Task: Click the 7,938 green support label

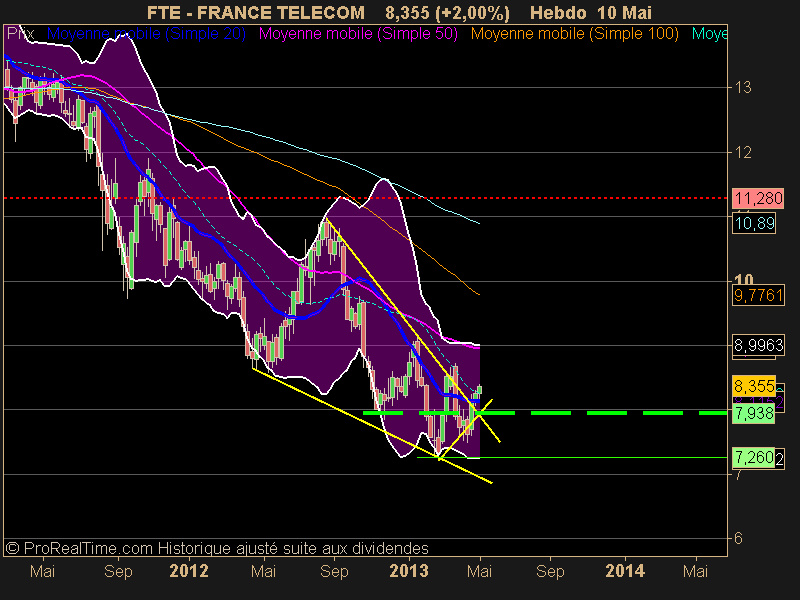Action: (x=754, y=413)
